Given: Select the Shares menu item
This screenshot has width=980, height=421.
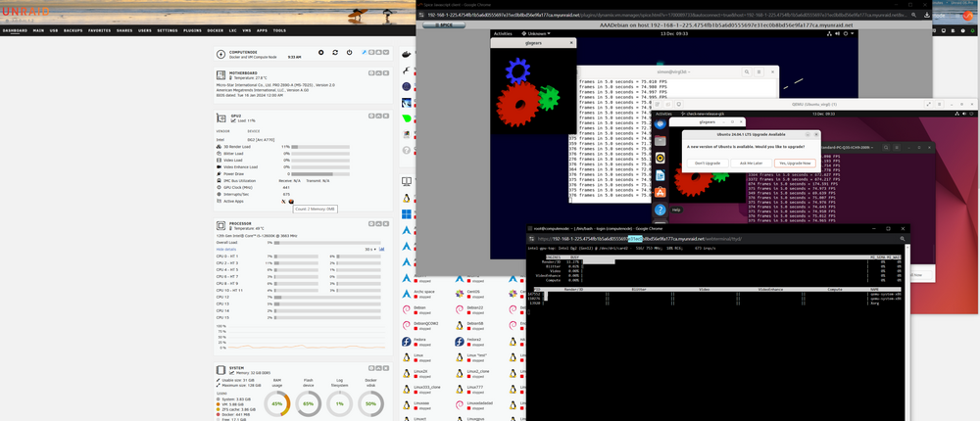Looking at the screenshot, I should point(124,30).
